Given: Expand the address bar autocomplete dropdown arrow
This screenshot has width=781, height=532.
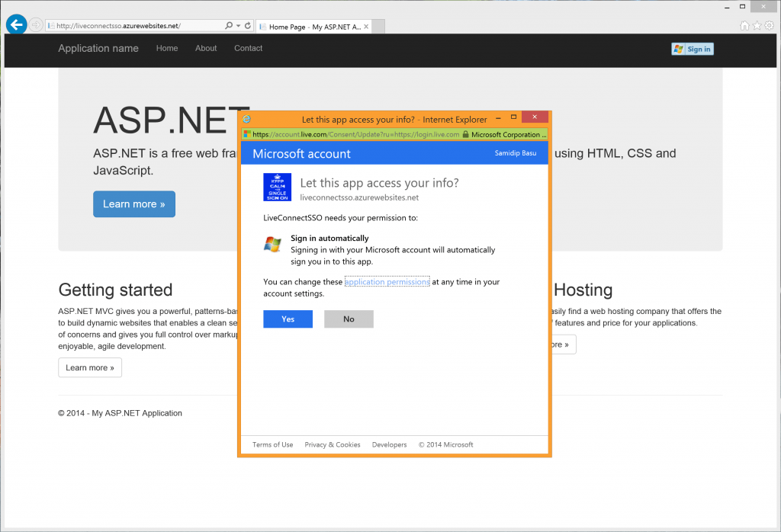Looking at the screenshot, I should click(238, 26).
